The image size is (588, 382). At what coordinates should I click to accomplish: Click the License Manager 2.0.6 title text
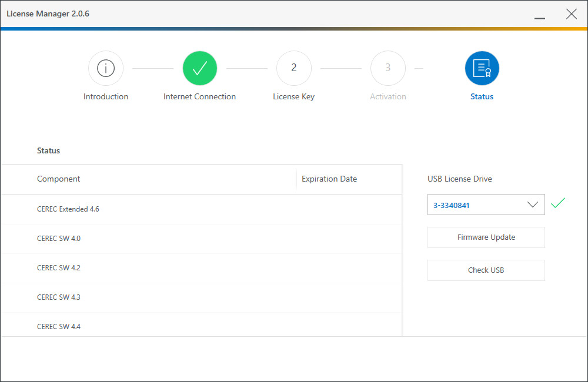(x=48, y=14)
